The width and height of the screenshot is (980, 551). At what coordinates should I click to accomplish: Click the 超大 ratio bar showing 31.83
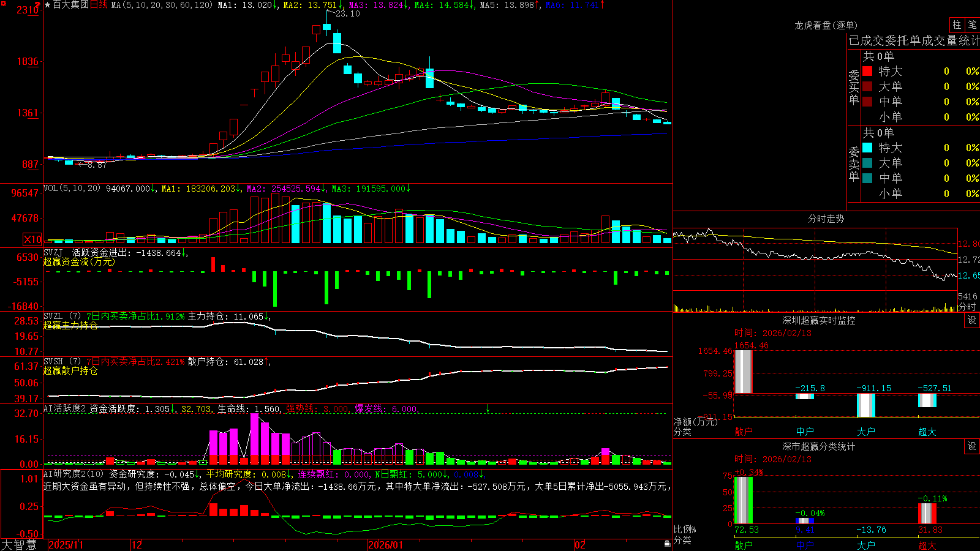click(927, 514)
